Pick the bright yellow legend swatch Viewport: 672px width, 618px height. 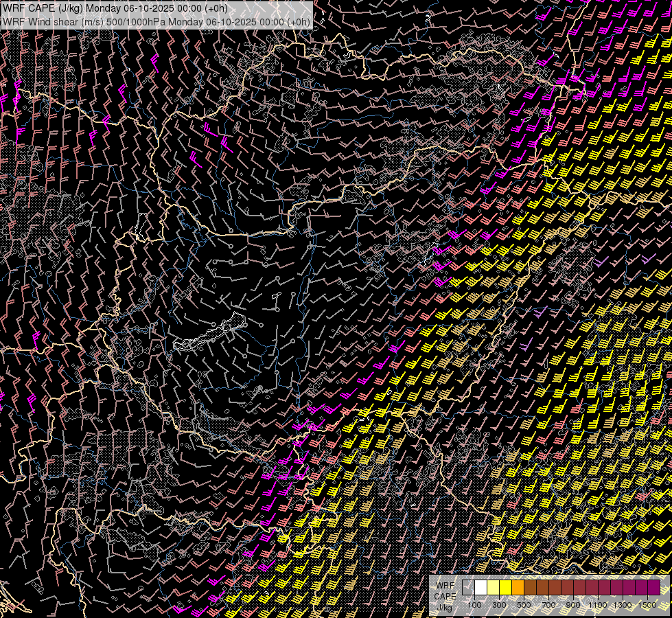(x=505, y=587)
